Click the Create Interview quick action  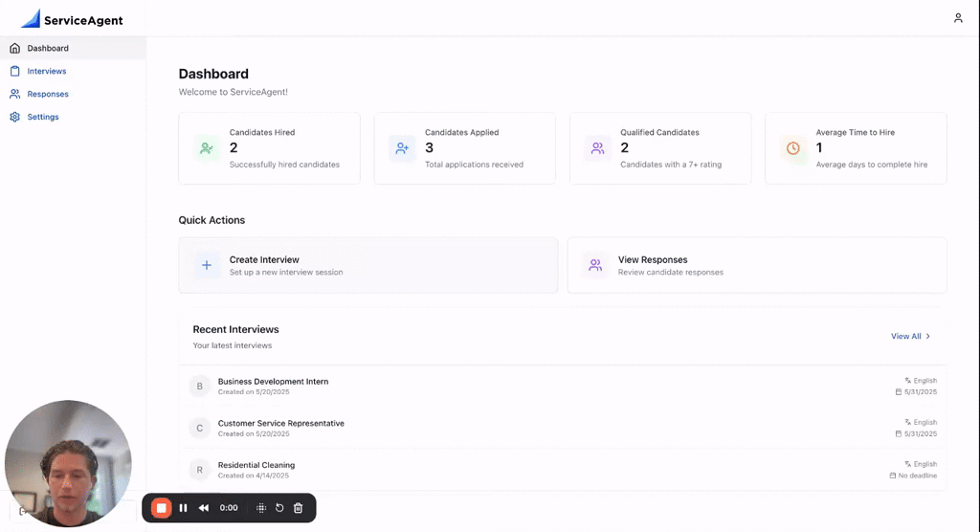[x=368, y=265]
